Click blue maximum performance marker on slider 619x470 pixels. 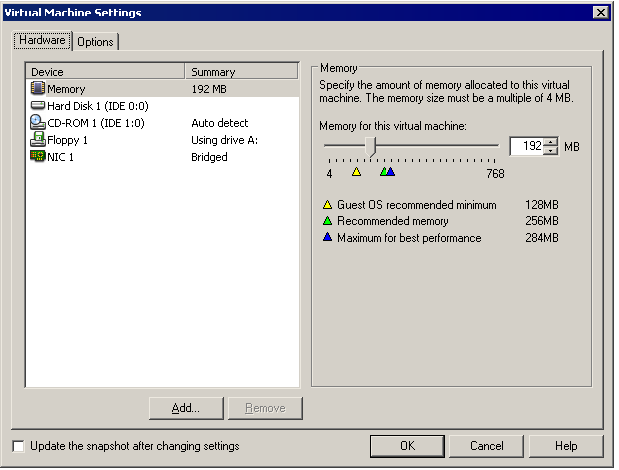click(x=391, y=172)
